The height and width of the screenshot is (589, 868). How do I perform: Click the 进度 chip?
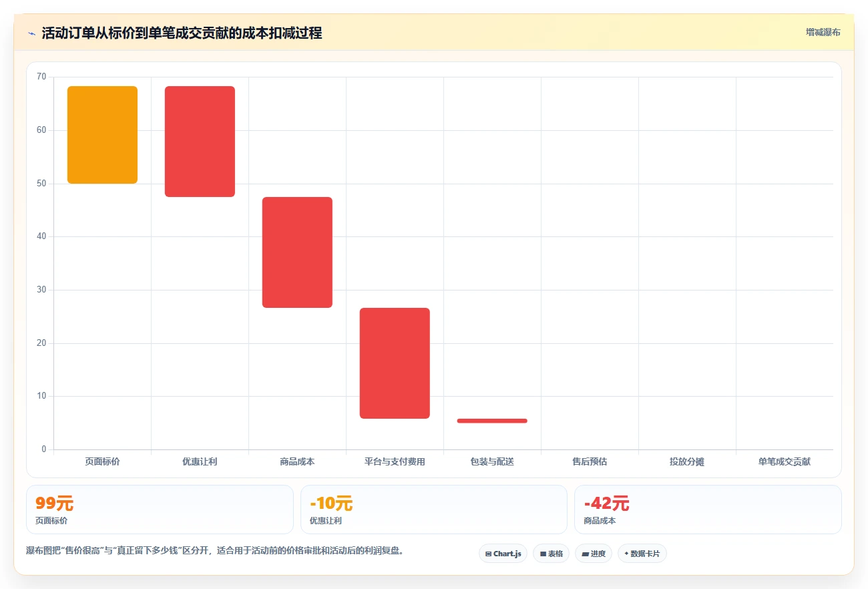[593, 554]
